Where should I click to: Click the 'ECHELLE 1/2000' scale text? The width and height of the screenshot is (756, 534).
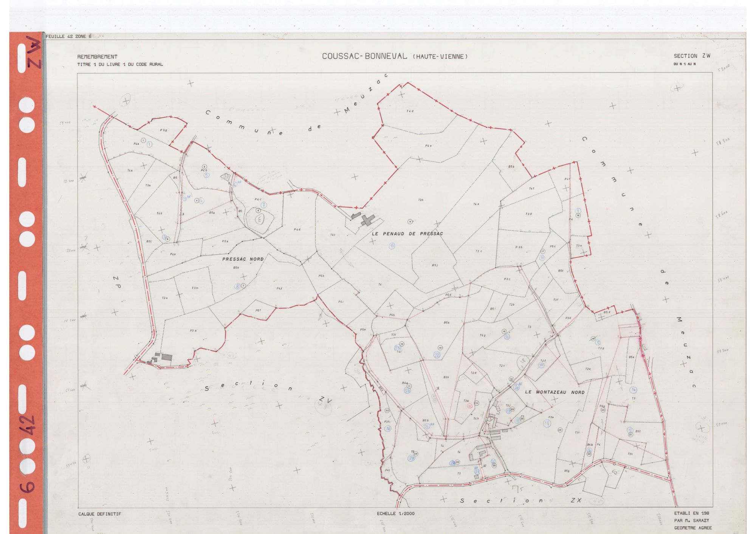tap(395, 514)
